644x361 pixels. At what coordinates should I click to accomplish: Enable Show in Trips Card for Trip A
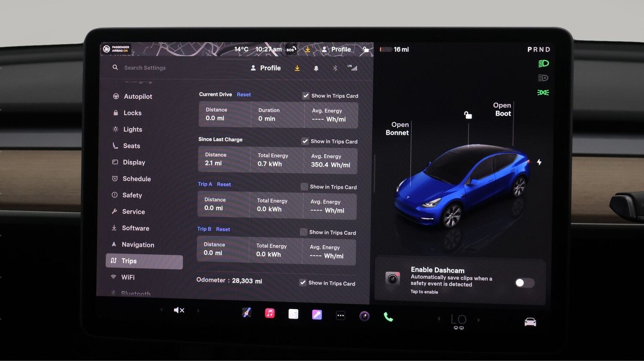point(304,187)
